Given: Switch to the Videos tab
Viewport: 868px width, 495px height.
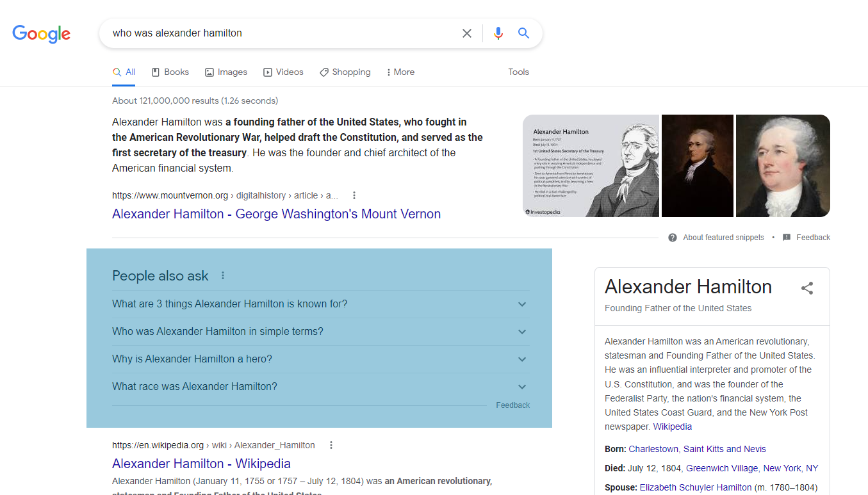Looking at the screenshot, I should [x=283, y=72].
